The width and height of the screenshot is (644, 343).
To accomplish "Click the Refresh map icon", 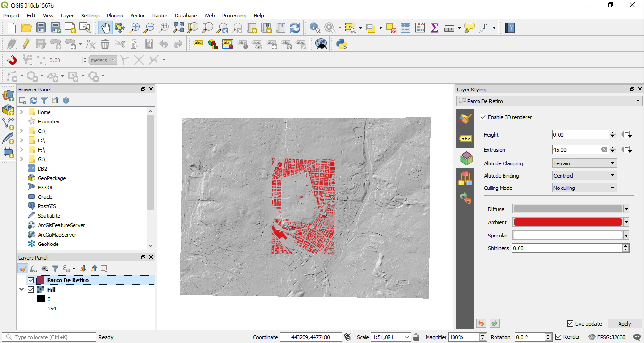I will 295,28.
